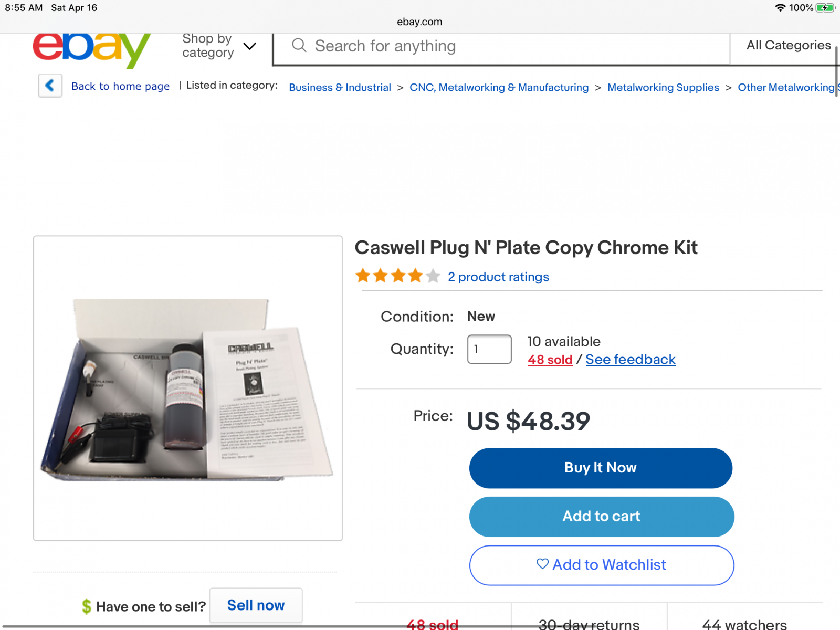Click the Caswell kit product image
Image resolution: width=840 pixels, height=630 pixels.
click(187, 388)
